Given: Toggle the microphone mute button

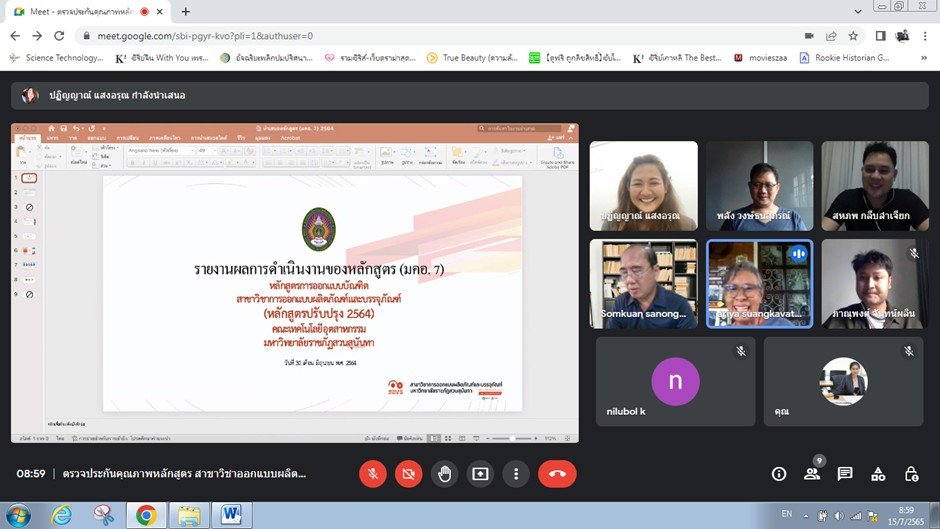Looking at the screenshot, I should [x=372, y=474].
